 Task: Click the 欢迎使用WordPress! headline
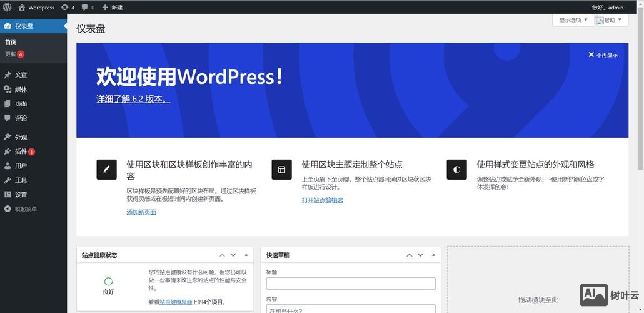coord(189,77)
